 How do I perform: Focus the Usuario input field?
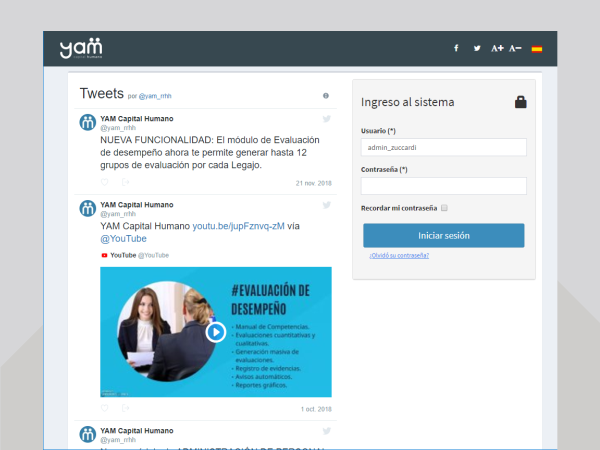(443, 147)
